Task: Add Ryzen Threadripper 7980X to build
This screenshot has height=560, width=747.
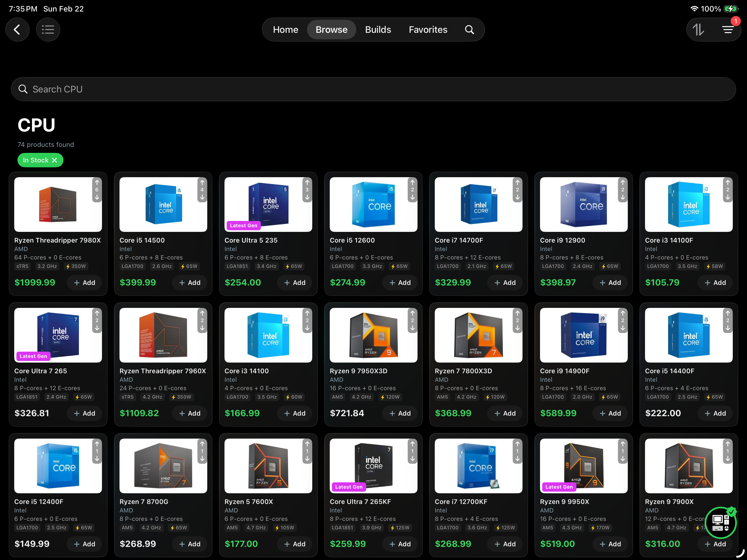Action: (x=84, y=283)
